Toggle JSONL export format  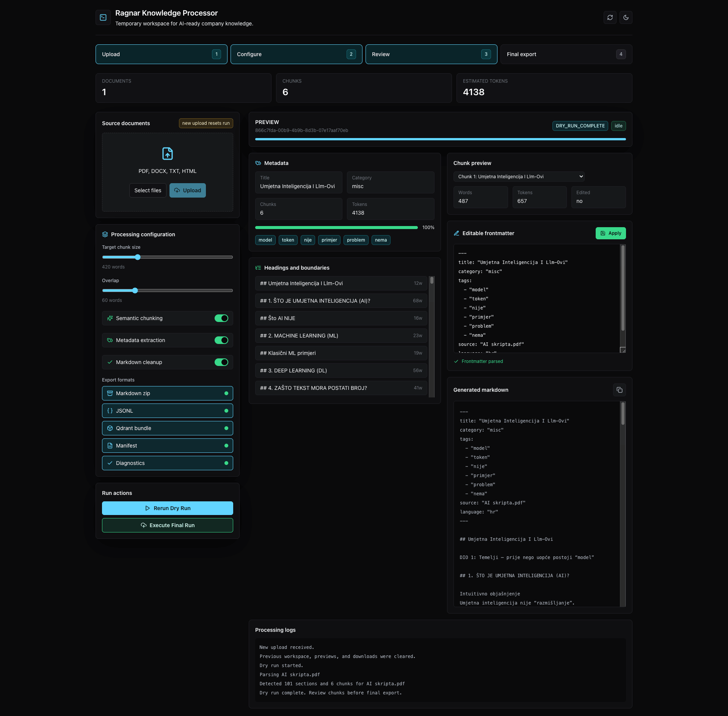click(x=168, y=411)
